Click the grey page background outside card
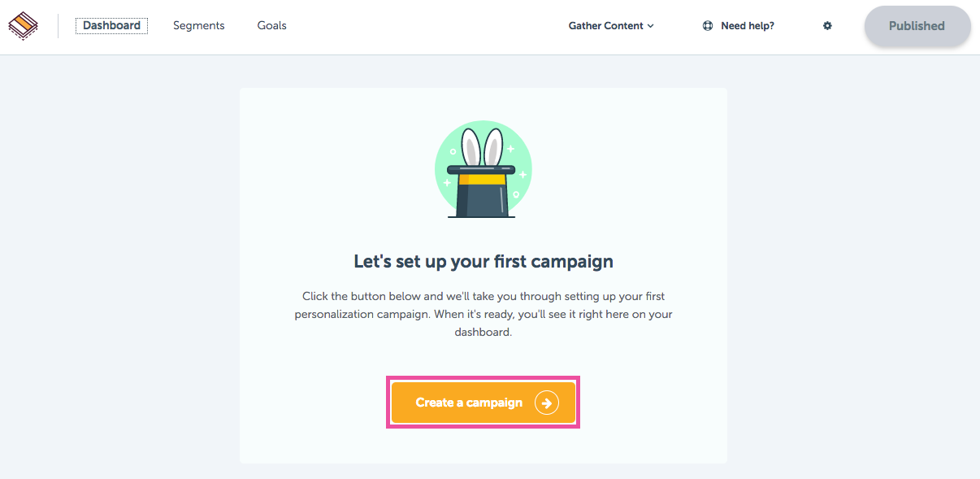This screenshot has width=980, height=479. pos(122,268)
